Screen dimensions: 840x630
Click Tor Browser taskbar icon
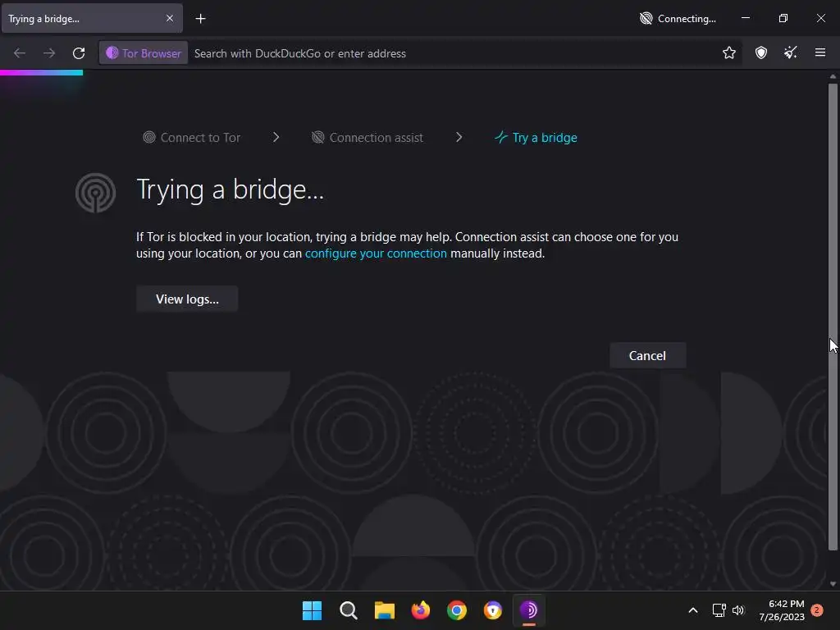click(x=529, y=610)
